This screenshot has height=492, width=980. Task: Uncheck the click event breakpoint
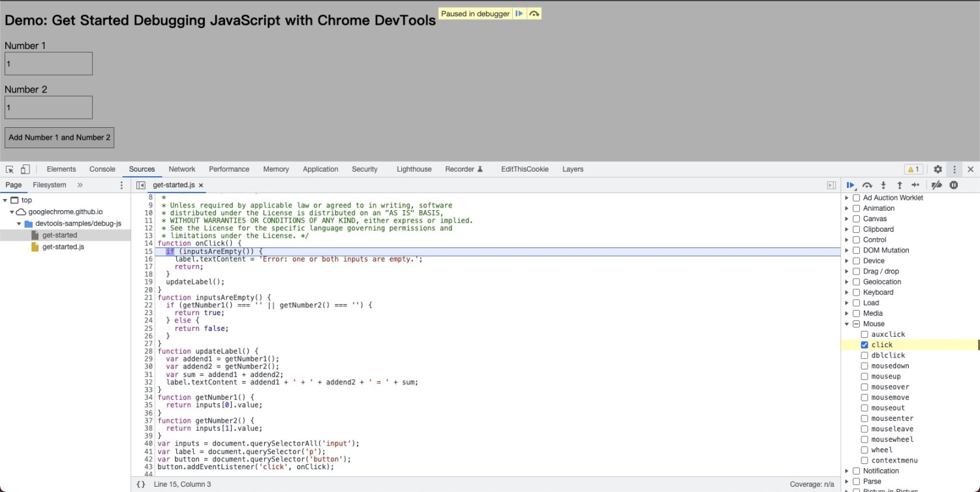pyautogui.click(x=865, y=345)
